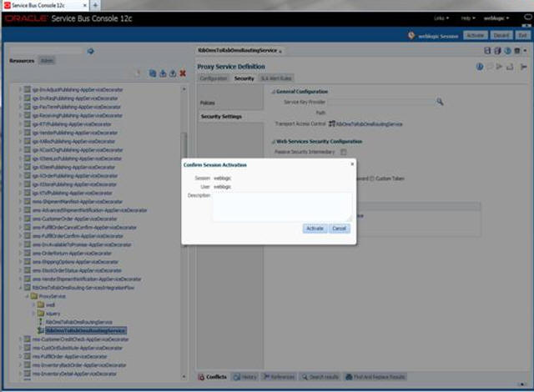Click the Transport Access Control RibOmsToRibOmsRoutingService link

click(x=369, y=124)
